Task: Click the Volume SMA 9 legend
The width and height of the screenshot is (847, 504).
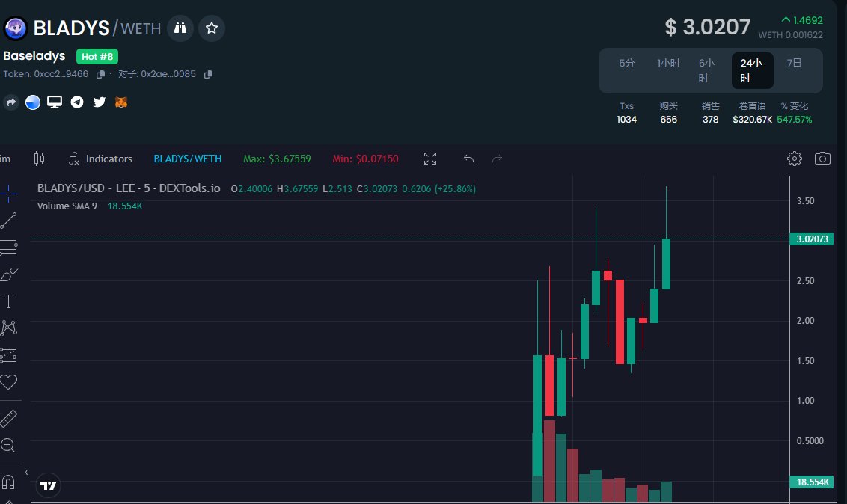Action: click(67, 206)
